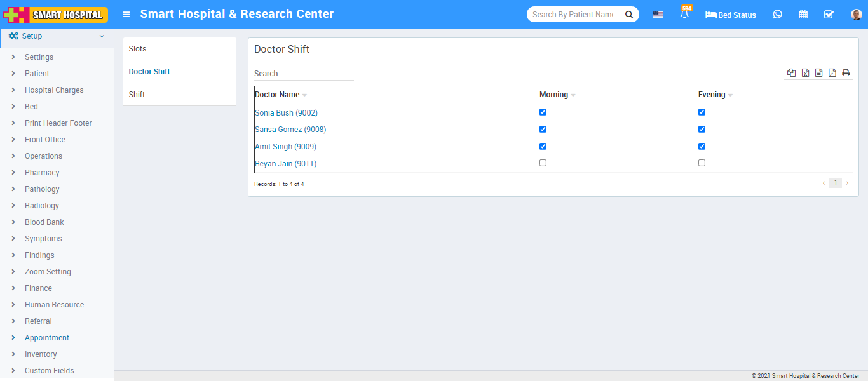Enable Evening shift for Reyan Jain

(x=702, y=163)
